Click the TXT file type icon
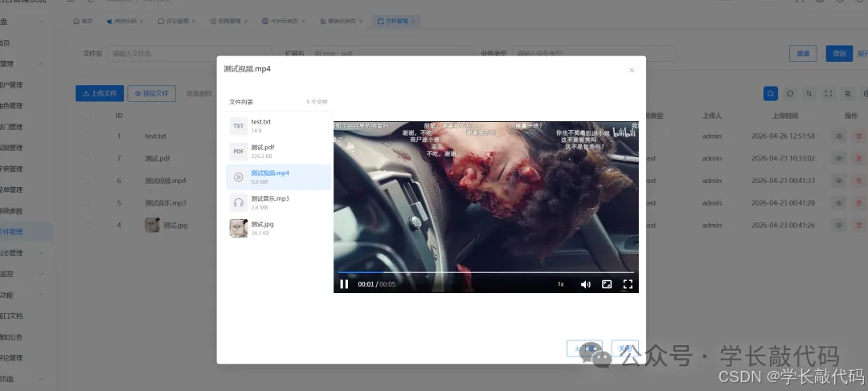Image resolution: width=868 pixels, height=391 pixels. [x=239, y=126]
